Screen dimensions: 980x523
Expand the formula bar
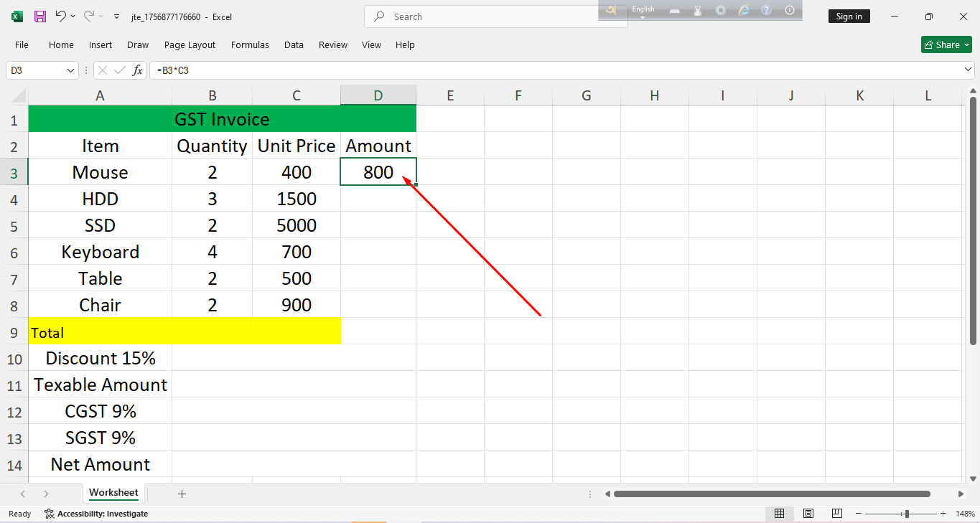click(x=969, y=70)
